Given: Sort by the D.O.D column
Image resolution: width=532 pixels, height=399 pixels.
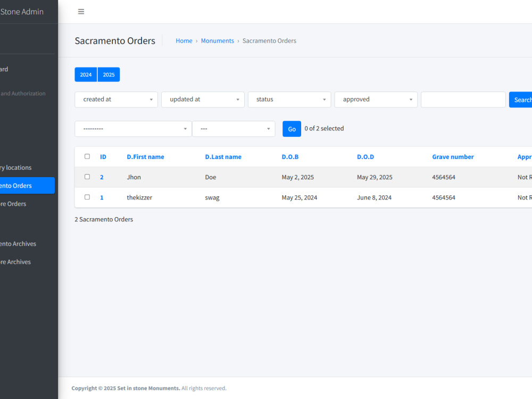Looking at the screenshot, I should (365, 157).
